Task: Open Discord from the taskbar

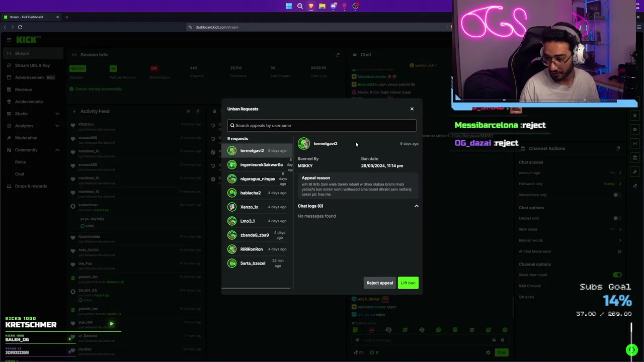Action: [x=333, y=6]
